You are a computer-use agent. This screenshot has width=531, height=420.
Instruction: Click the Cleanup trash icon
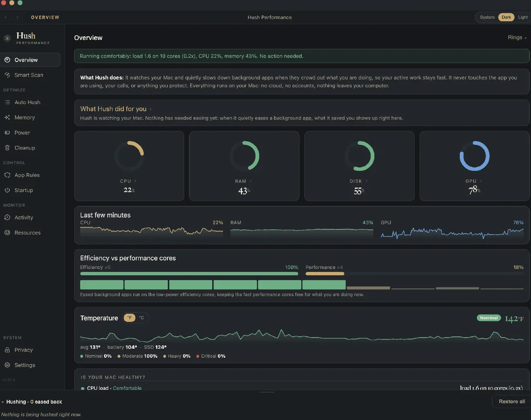[7, 148]
